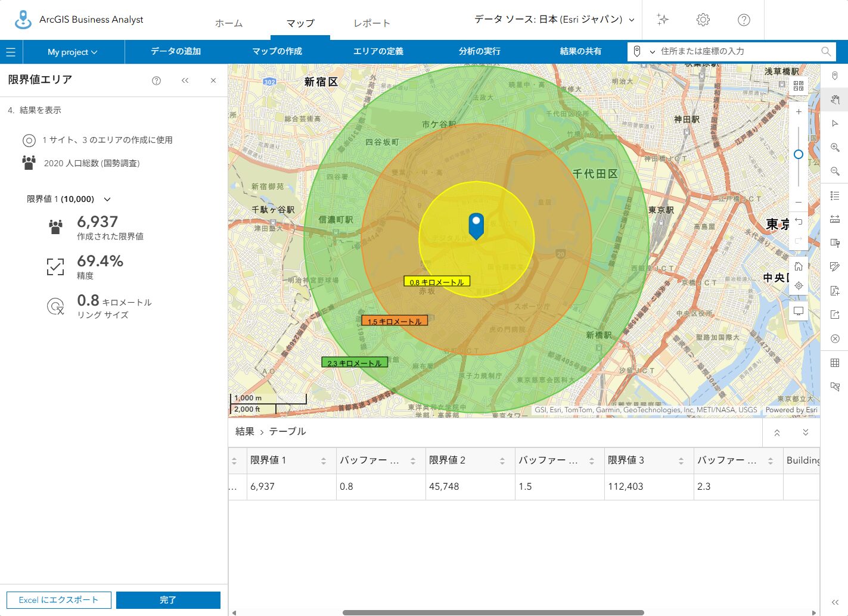
Task: Click the circled X clear icon
Action: 835,338
